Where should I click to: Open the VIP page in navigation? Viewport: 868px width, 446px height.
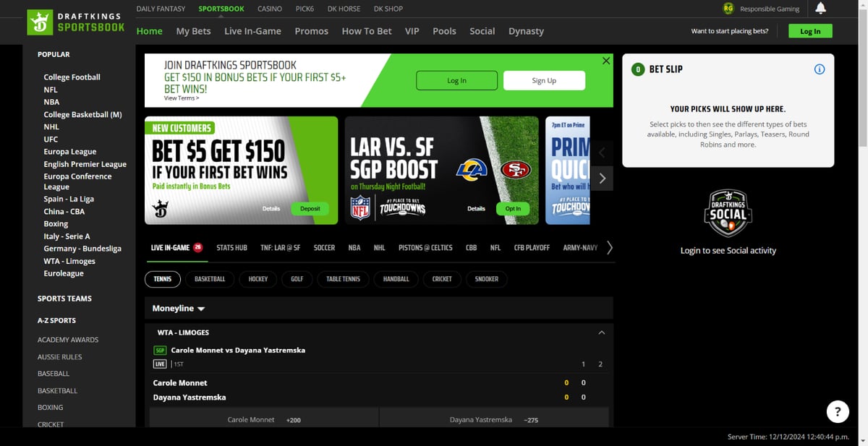coord(412,31)
